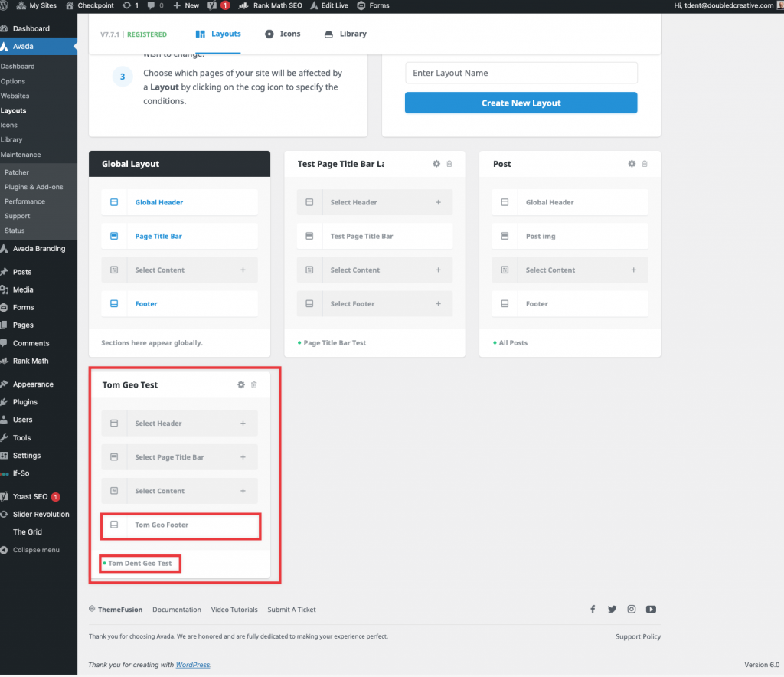Click Tom Dent Geo Test condition label
This screenshot has height=677, width=784.
point(139,564)
